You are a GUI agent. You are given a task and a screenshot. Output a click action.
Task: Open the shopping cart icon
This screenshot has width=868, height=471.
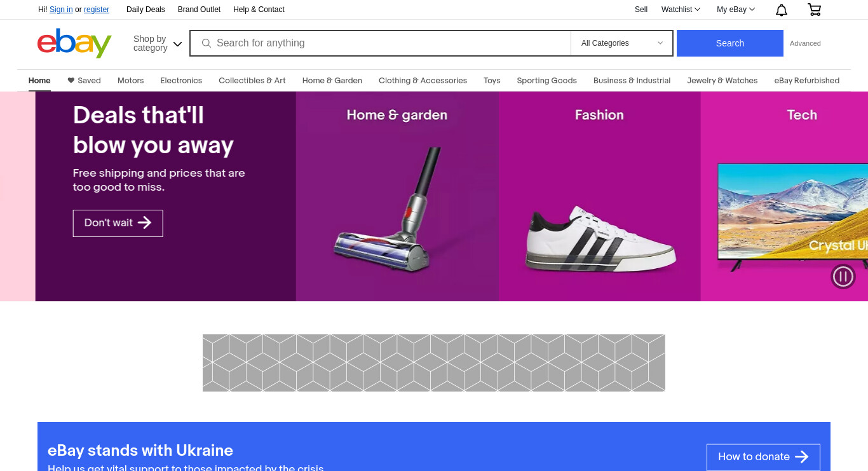pos(814,10)
